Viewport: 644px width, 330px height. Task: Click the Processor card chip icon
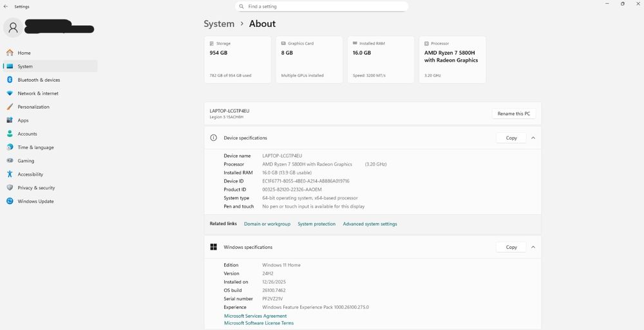coord(426,43)
